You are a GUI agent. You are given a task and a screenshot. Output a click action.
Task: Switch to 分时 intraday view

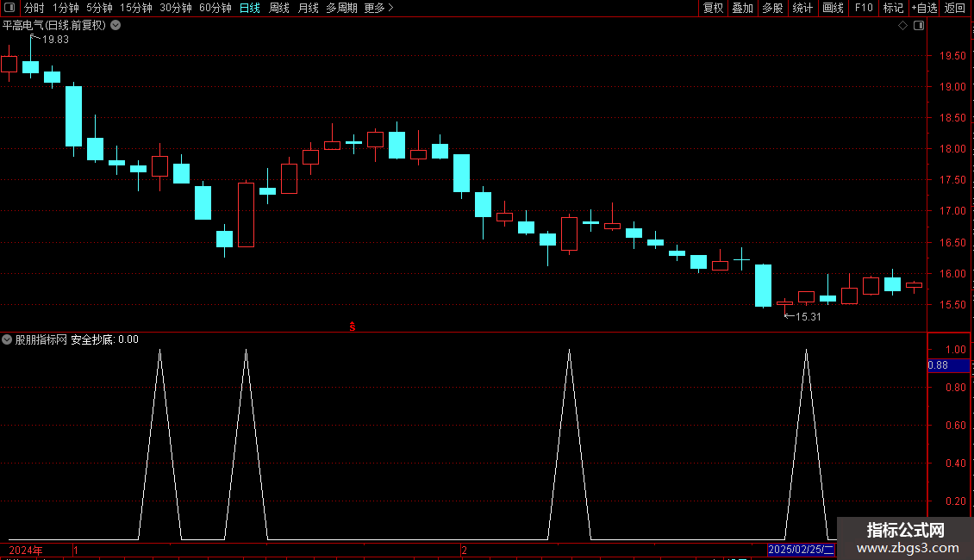pyautogui.click(x=34, y=8)
